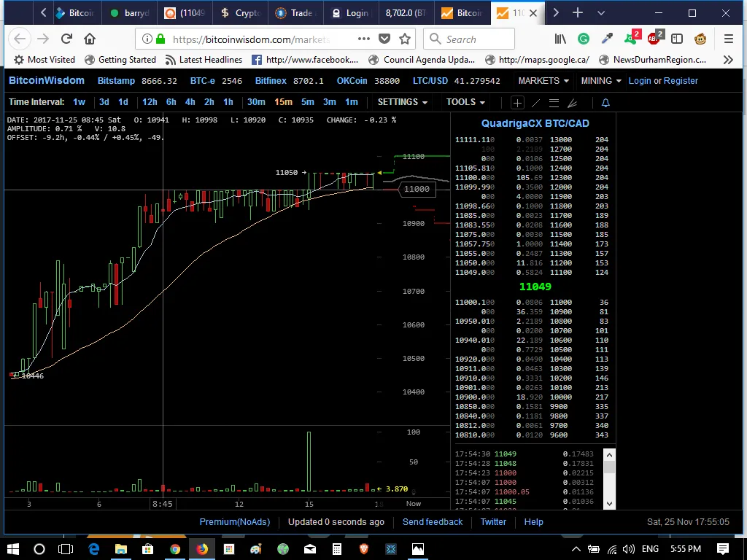Open Microsoft Edge from taskbar

click(94, 549)
